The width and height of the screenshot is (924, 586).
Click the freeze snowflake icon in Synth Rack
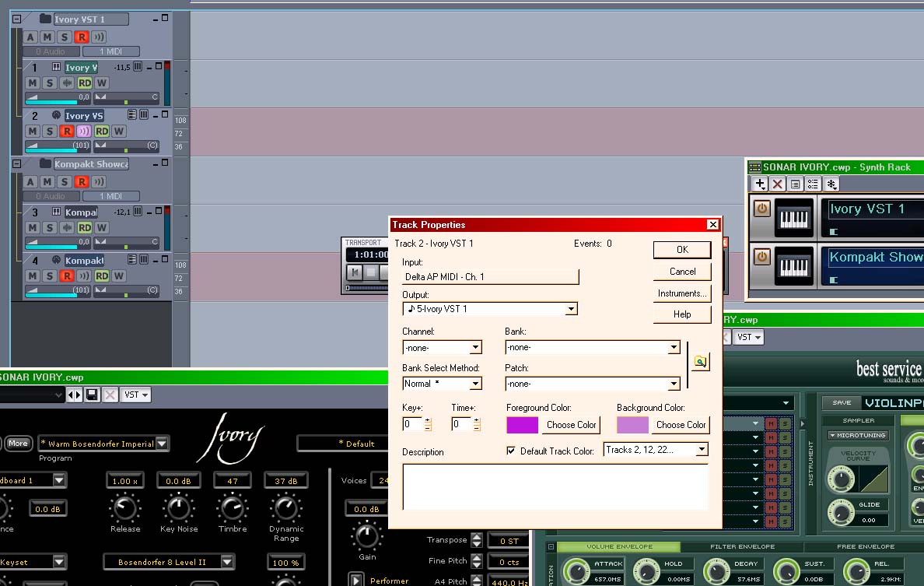click(831, 184)
